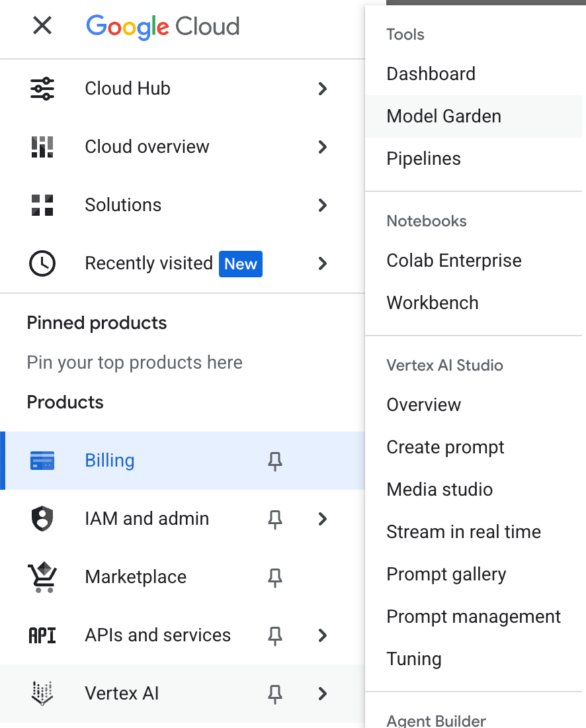Open the Recently visited menu item

click(x=183, y=263)
